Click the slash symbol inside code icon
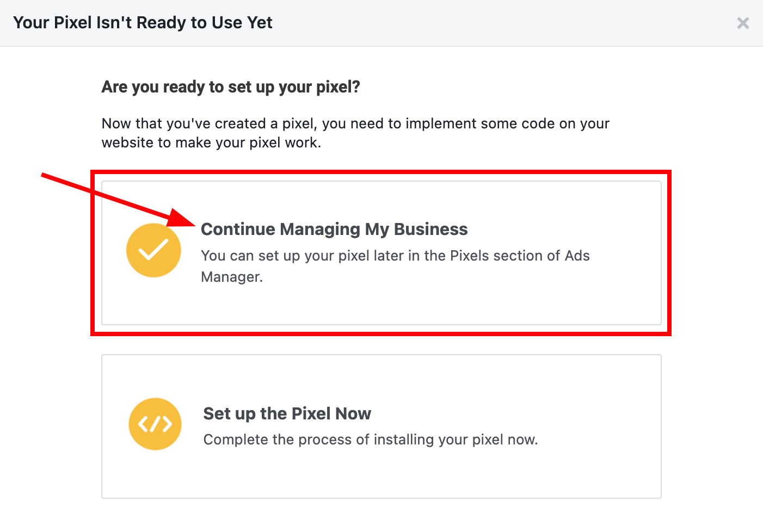 coord(155,424)
